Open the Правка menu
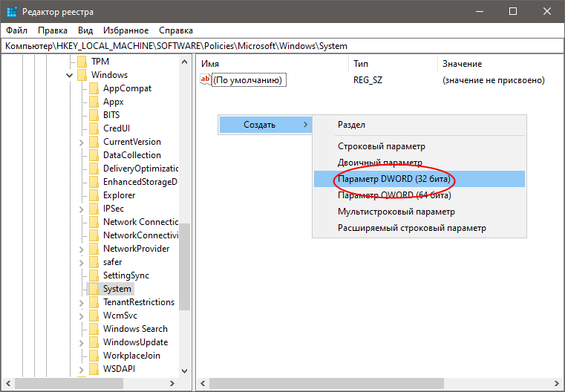The height and width of the screenshot is (392, 565). pyautogui.click(x=53, y=30)
